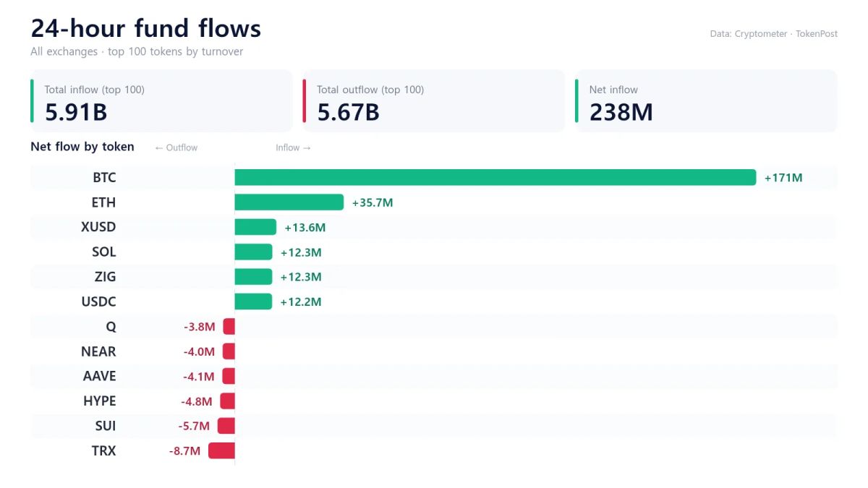Select the AAVE token label

[x=100, y=376]
